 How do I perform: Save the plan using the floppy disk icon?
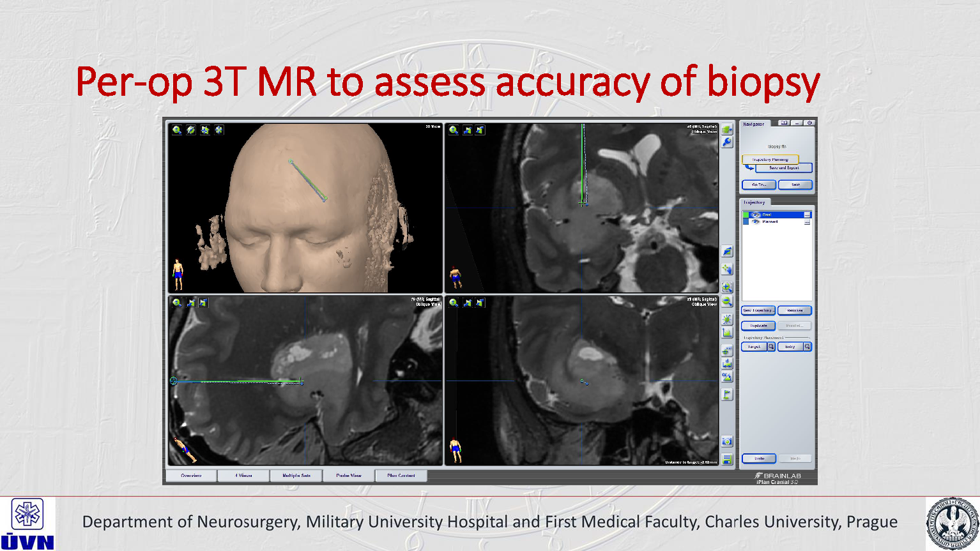click(727, 459)
